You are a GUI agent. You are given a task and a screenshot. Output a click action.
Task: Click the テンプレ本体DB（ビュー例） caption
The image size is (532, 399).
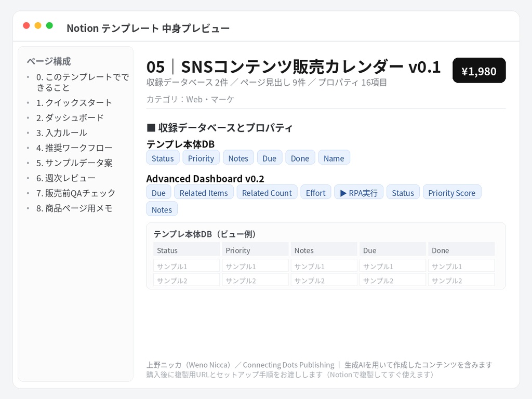tap(205, 234)
